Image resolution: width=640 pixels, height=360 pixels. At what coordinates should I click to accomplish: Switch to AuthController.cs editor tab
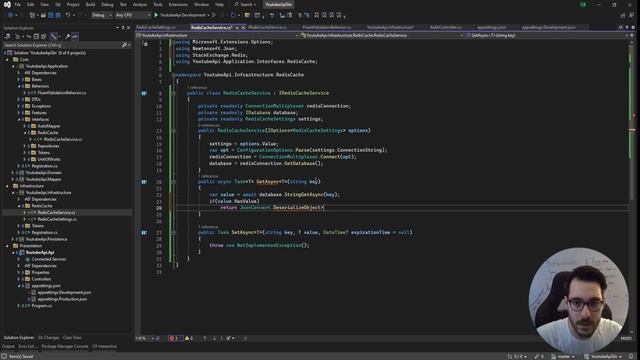[x=446, y=27]
